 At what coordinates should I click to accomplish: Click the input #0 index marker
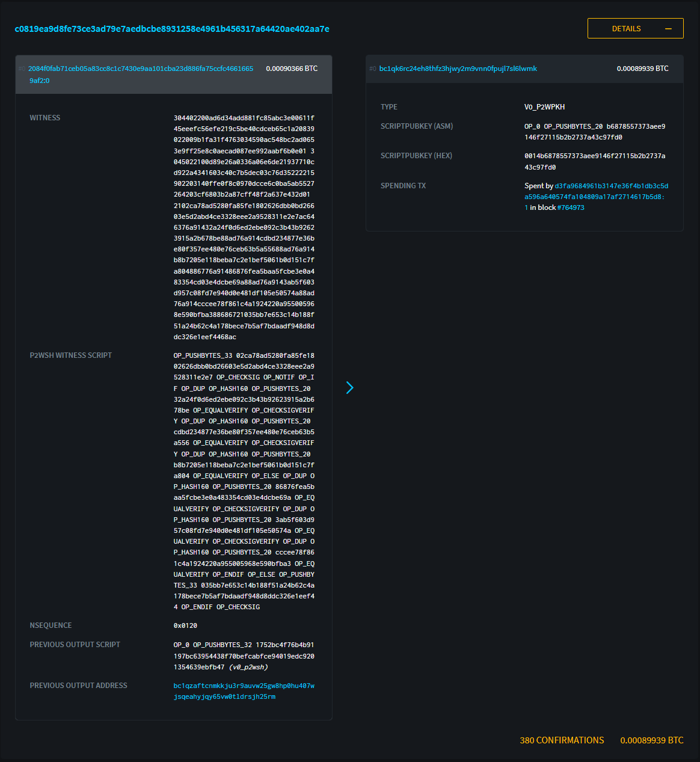point(22,69)
